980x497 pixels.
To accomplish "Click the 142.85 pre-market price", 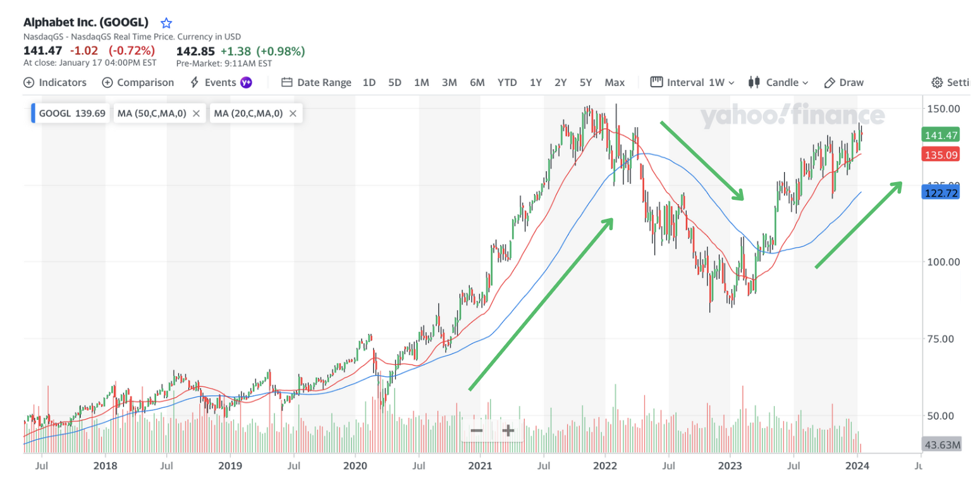I will tap(195, 51).
